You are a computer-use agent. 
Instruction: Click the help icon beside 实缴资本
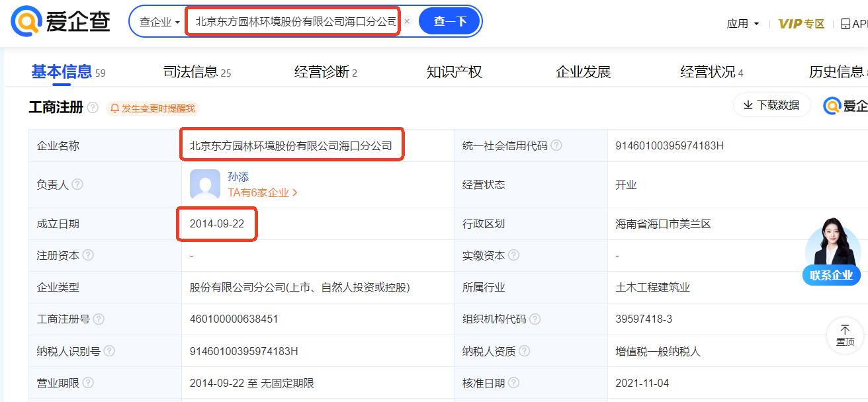(x=514, y=255)
